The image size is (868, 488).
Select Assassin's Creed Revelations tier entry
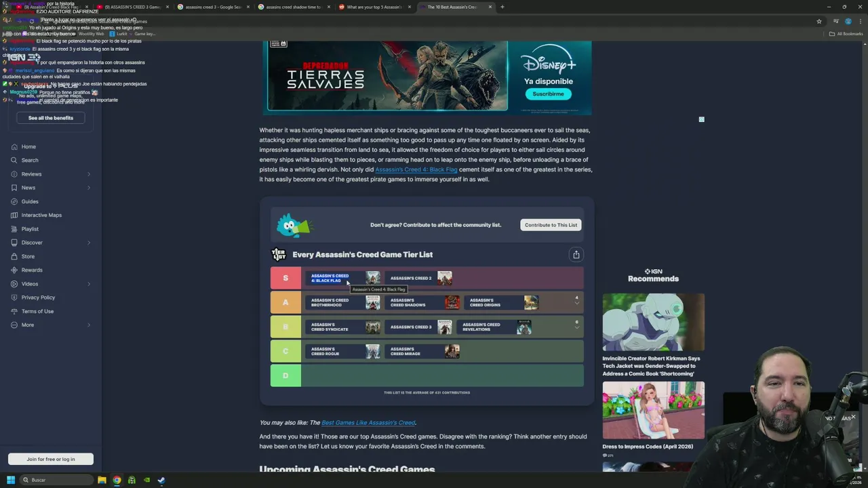click(496, 327)
